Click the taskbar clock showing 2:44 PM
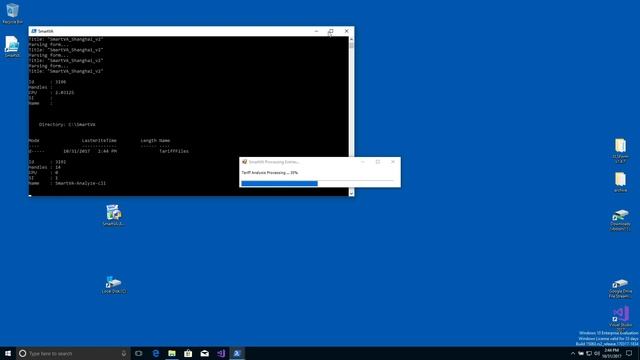Image resolution: width=640 pixels, height=360 pixels. (x=611, y=353)
